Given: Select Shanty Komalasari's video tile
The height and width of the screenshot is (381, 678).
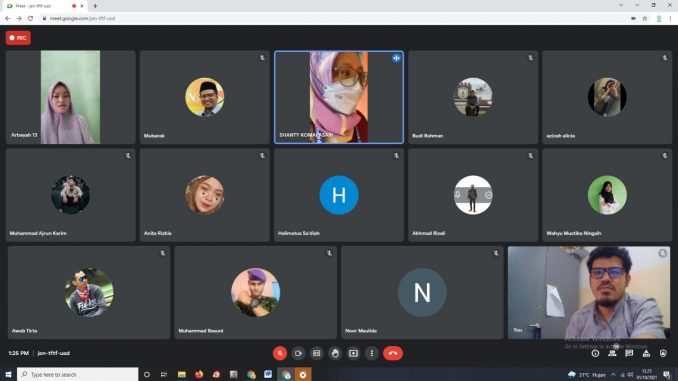Looking at the screenshot, I should click(339, 97).
